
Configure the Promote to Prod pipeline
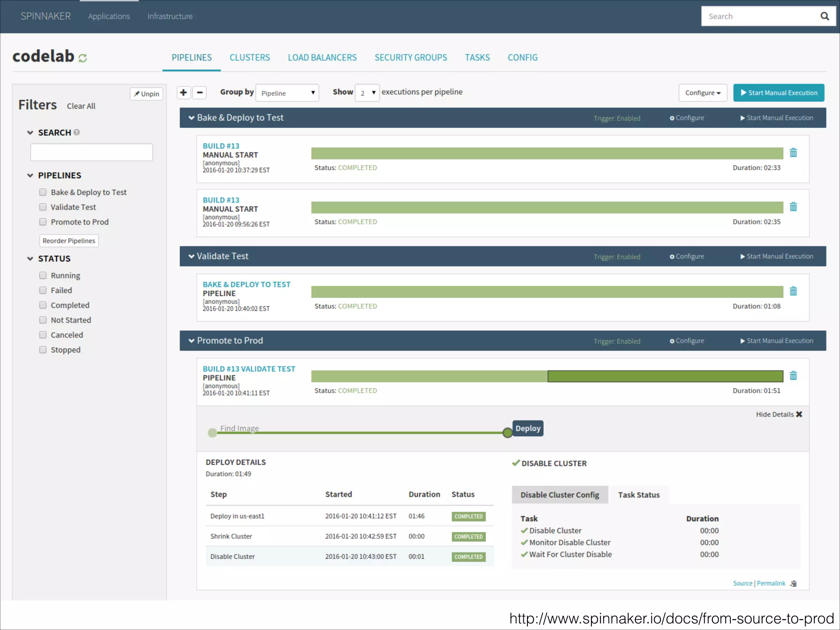(687, 341)
